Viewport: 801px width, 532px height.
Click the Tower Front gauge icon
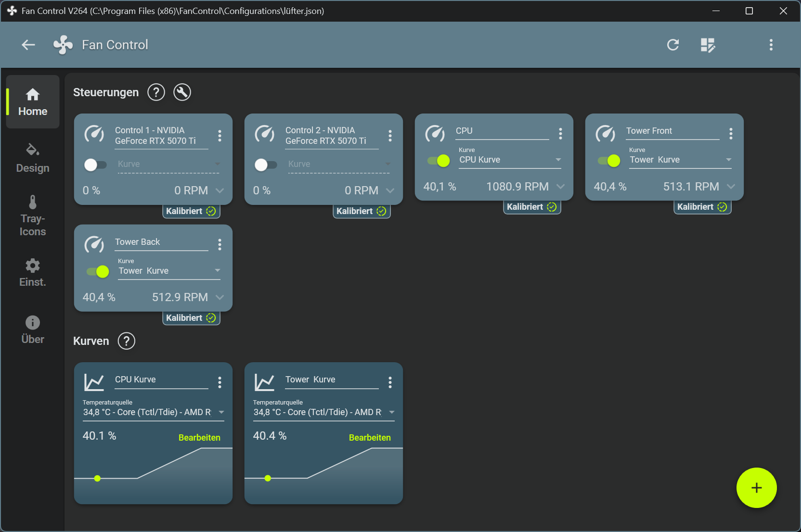pos(606,134)
